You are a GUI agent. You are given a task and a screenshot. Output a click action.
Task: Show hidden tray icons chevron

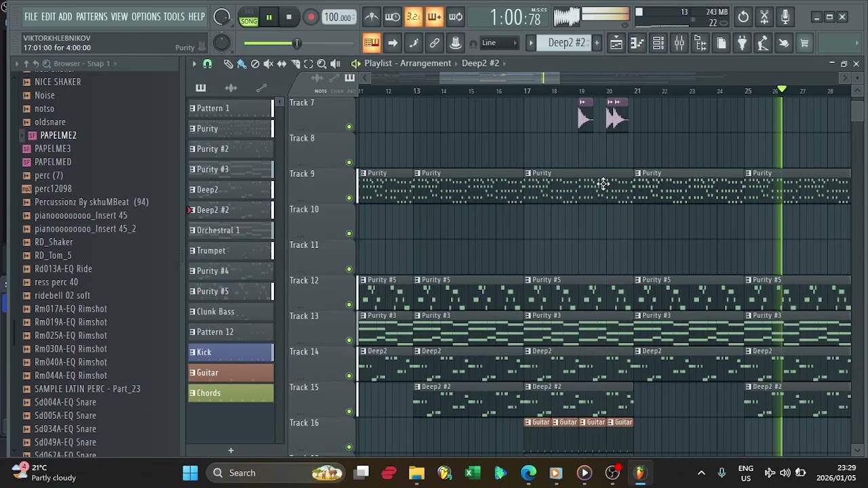point(701,473)
